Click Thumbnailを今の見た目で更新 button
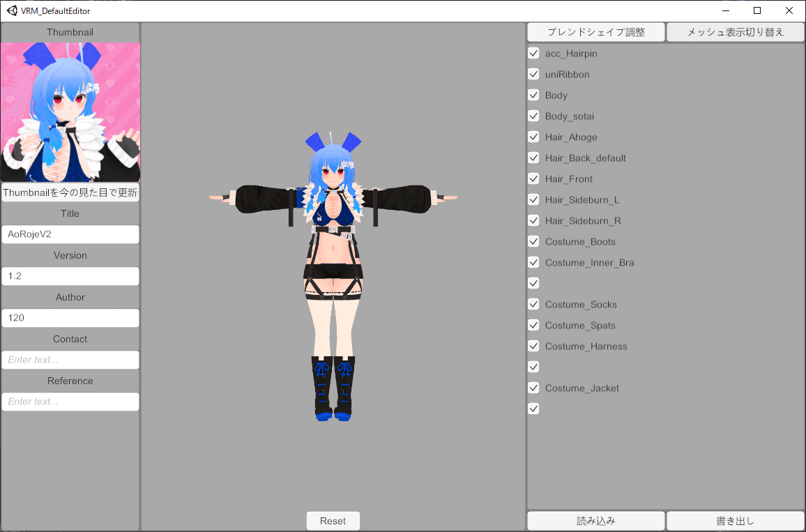The image size is (806, 532). tap(70, 192)
